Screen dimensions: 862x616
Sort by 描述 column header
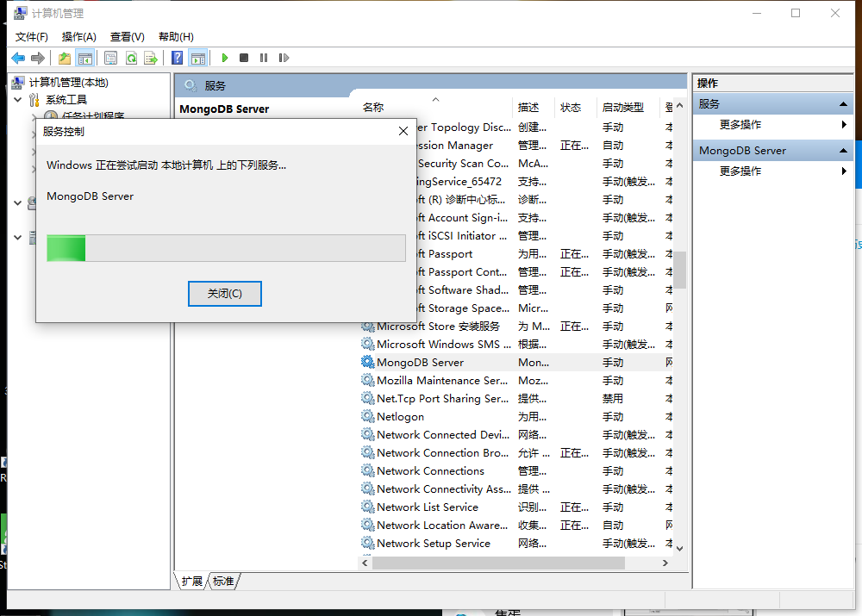tap(534, 108)
